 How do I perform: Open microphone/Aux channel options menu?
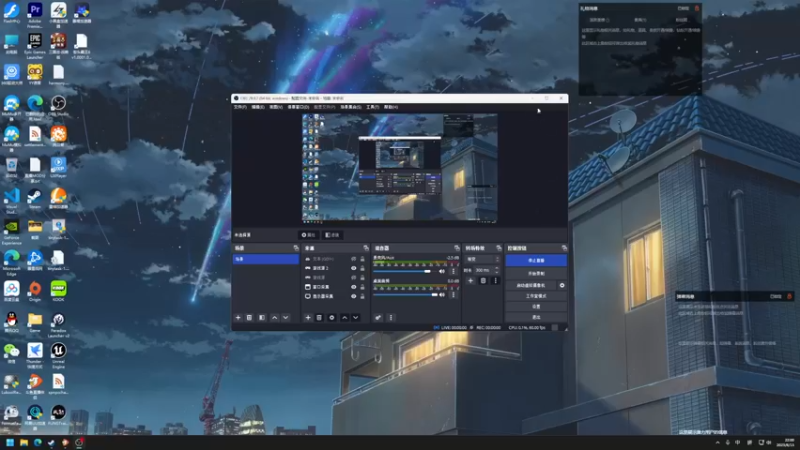453,271
